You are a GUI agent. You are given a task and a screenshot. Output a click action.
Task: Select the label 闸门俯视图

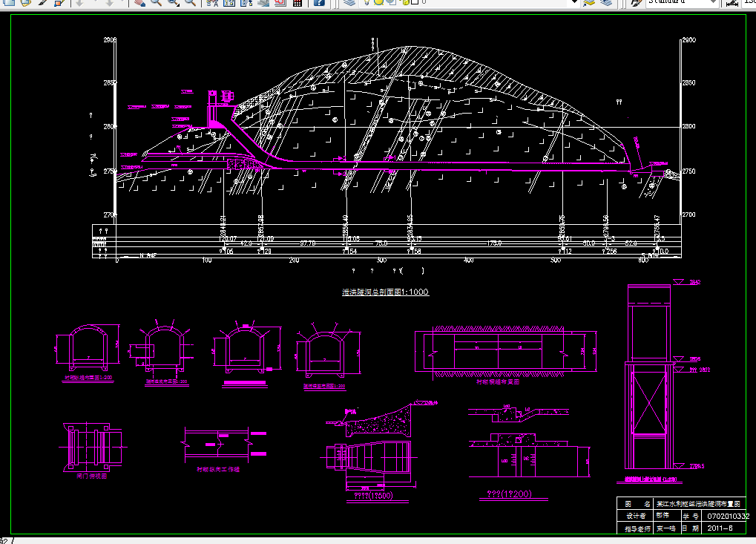(x=91, y=476)
